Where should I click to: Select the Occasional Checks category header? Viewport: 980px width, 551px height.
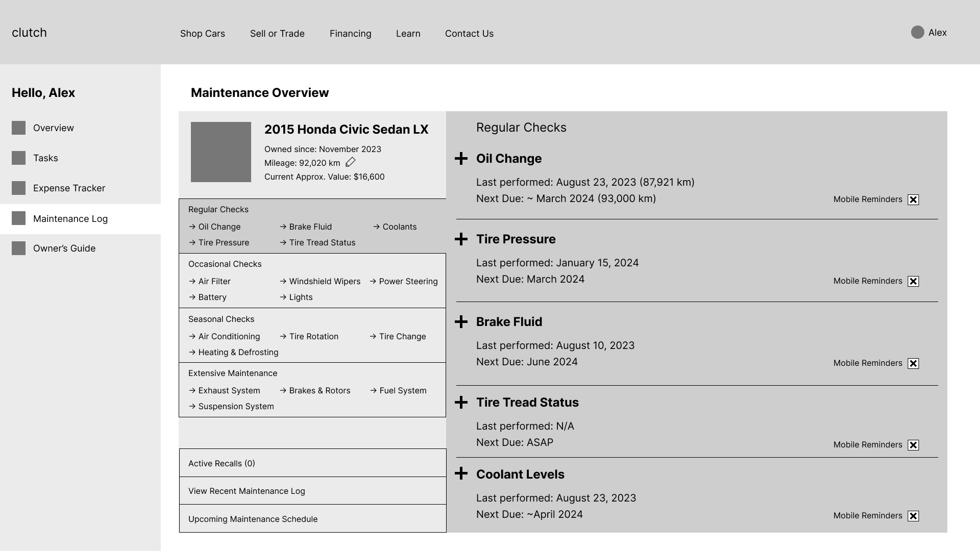[225, 264]
